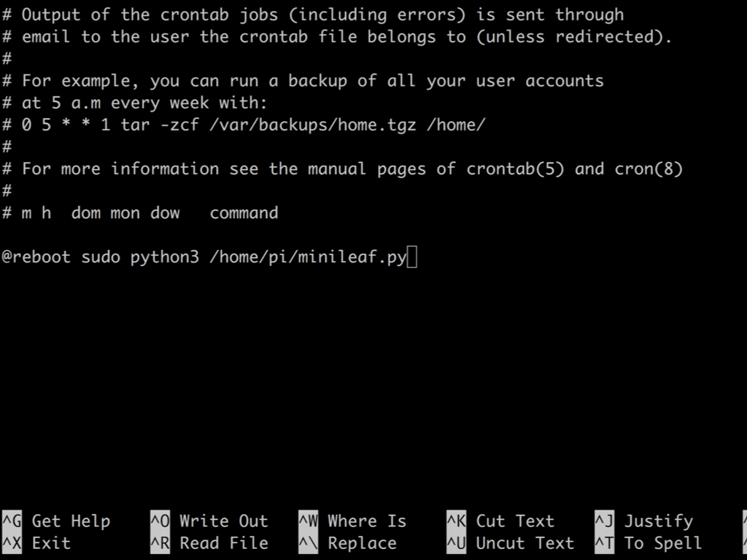Click the ^G Get Help shortcut
The image size is (747, 560).
click(x=56, y=521)
